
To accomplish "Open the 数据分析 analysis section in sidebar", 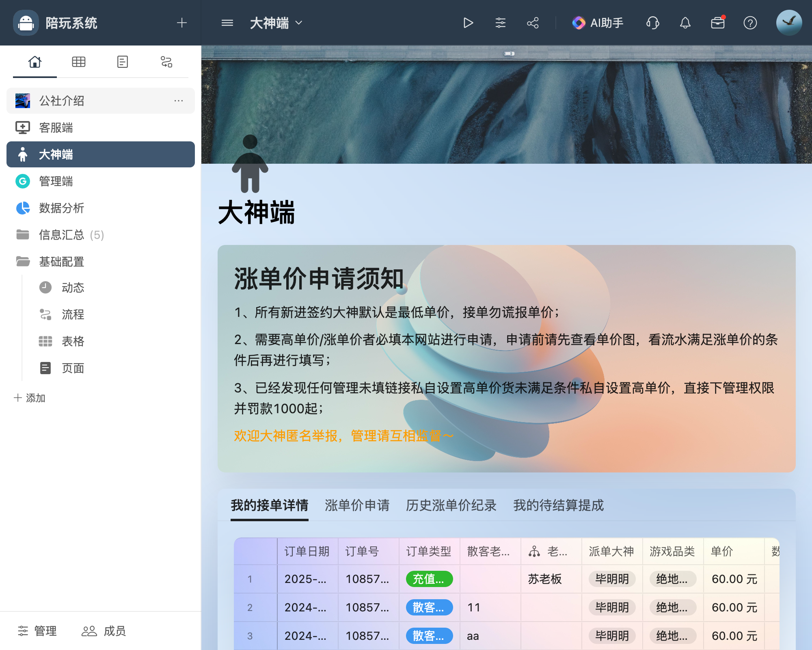I will (x=61, y=208).
